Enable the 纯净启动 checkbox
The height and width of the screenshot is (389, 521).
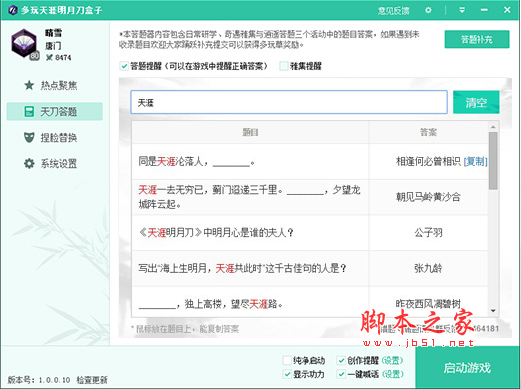click(x=287, y=360)
